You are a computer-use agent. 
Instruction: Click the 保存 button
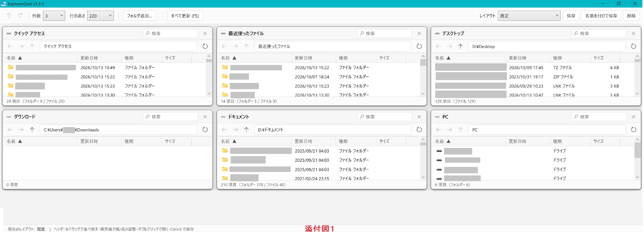571,16
